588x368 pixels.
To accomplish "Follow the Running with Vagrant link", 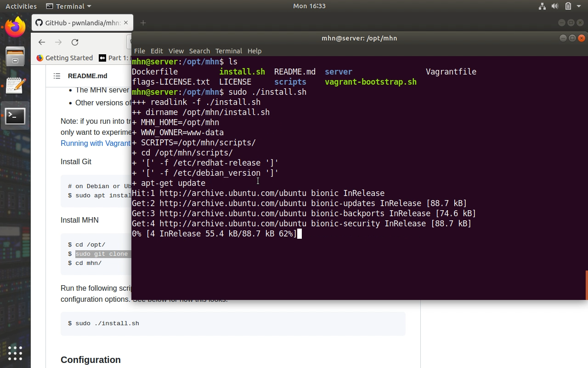I will (96, 143).
